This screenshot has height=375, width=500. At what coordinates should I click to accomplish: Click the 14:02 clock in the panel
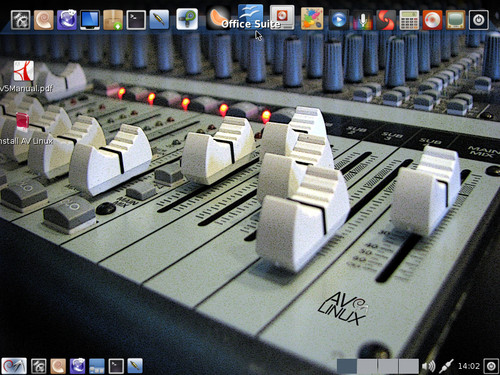pos(469,366)
